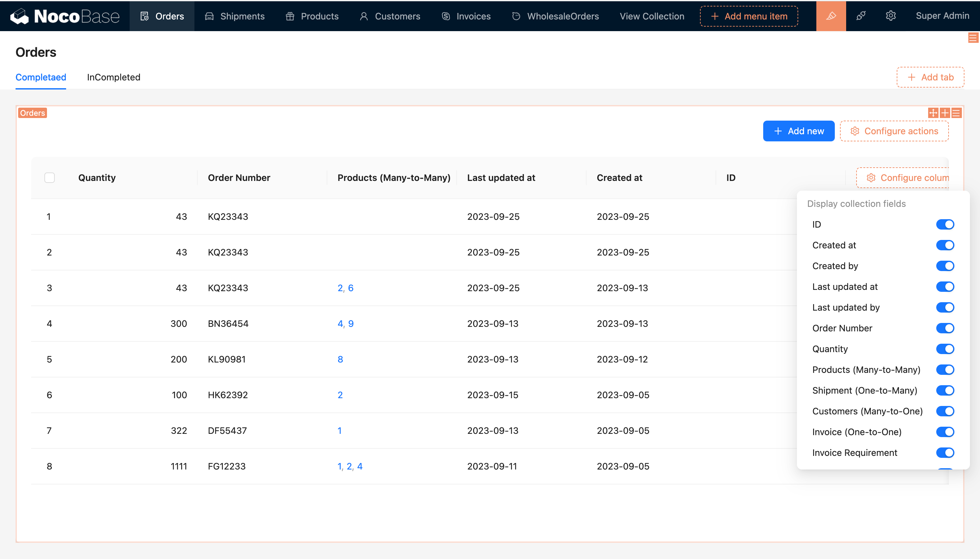Click the add block plus icon
The height and width of the screenshot is (559, 980).
click(x=945, y=113)
